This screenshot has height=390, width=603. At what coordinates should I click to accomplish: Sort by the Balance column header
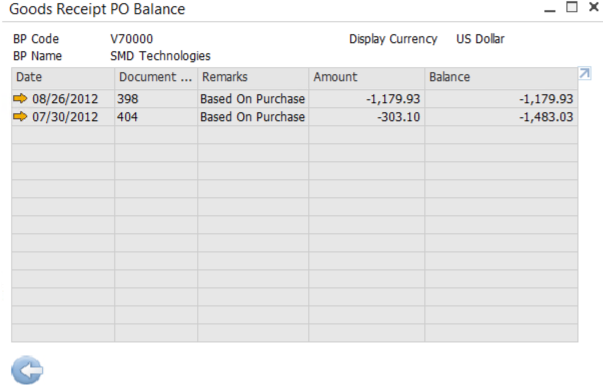point(501,77)
